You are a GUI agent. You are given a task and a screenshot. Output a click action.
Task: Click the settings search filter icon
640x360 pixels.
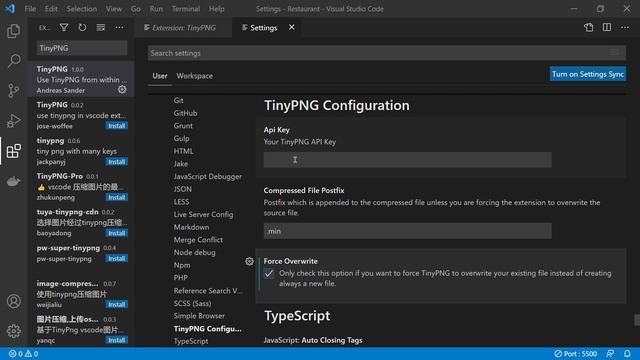[x=614, y=53]
